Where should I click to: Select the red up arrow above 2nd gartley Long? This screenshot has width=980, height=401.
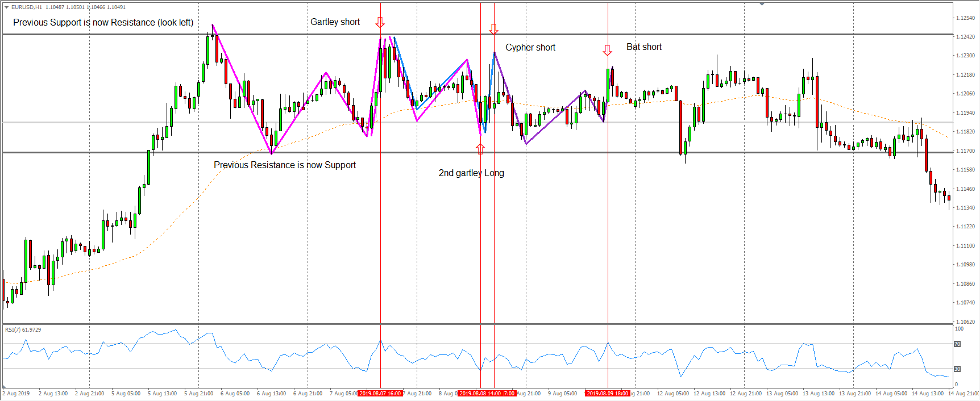(x=481, y=149)
